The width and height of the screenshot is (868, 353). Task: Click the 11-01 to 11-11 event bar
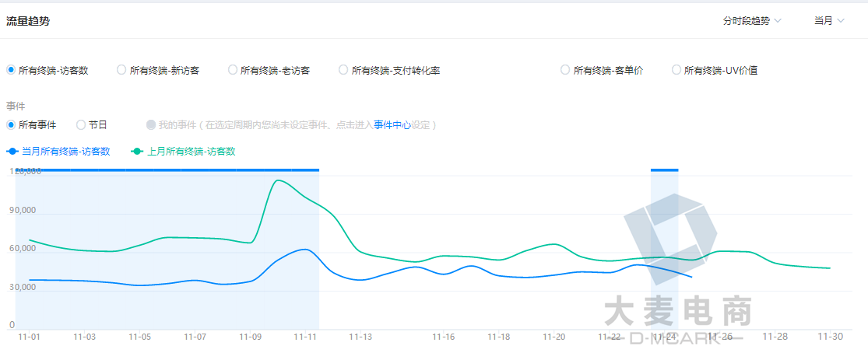click(x=167, y=170)
